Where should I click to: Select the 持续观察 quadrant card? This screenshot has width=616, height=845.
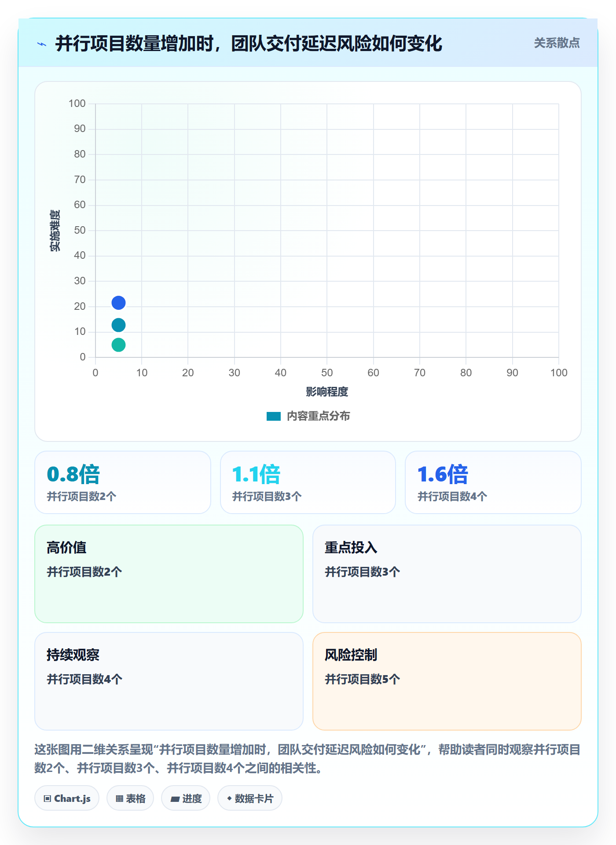[169, 681]
